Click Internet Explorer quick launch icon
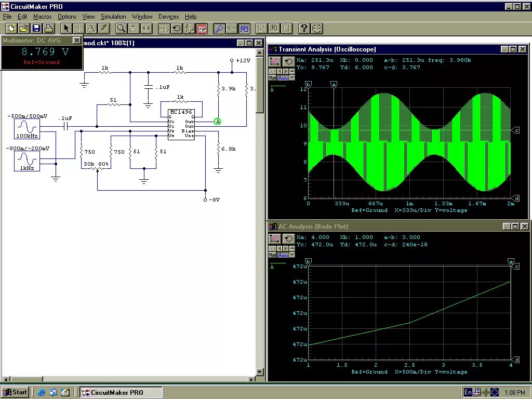This screenshot has height=399, width=532. click(42, 392)
